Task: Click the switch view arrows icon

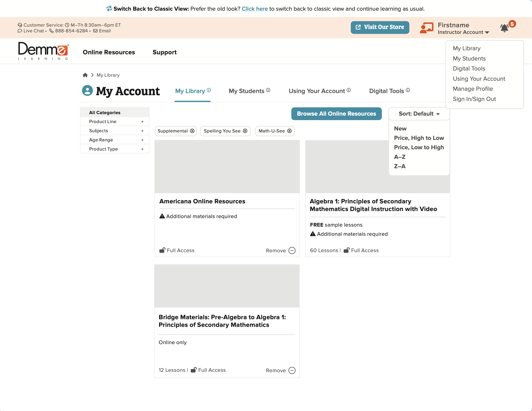Action: 109,9
